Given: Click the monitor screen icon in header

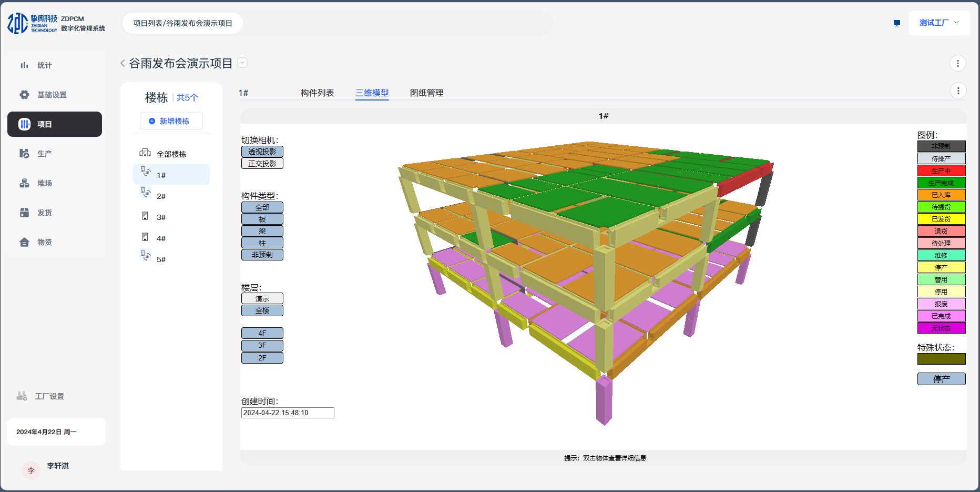Looking at the screenshot, I should (x=897, y=23).
